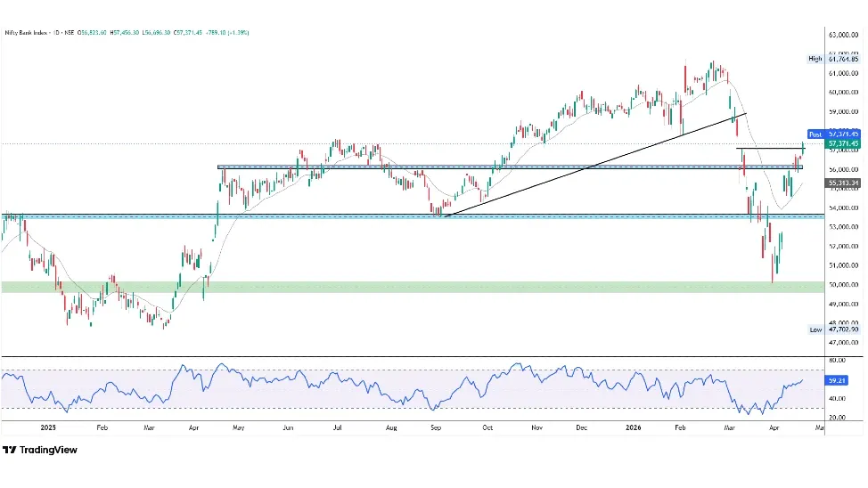Image resolution: width=868 pixels, height=488 pixels.
Task: Click the High 61,764.85 price marker
Action: pos(833,59)
